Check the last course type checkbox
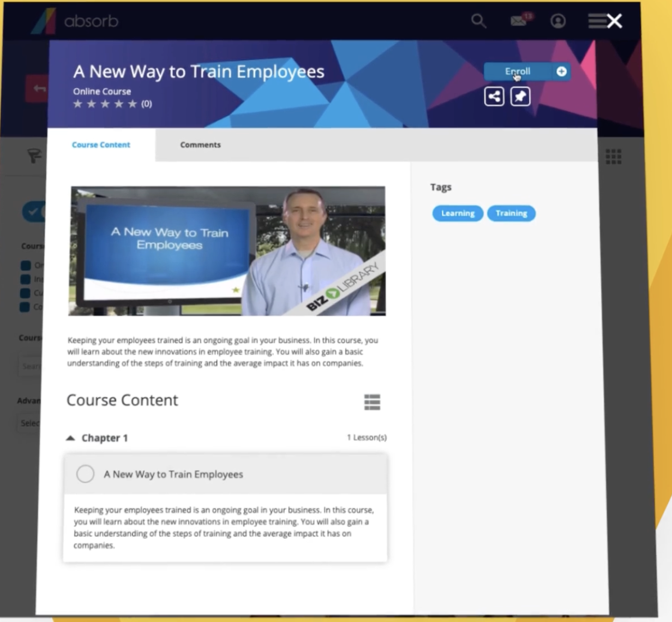Image resolution: width=672 pixels, height=622 pixels. [25, 307]
